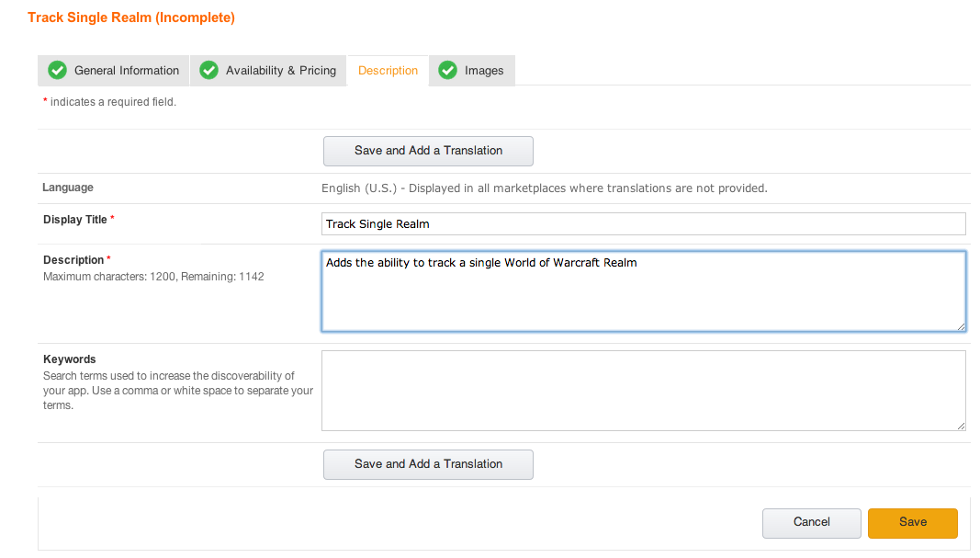Click the green checkmark on Availability & Pricing tab
980x558 pixels.
coord(208,70)
